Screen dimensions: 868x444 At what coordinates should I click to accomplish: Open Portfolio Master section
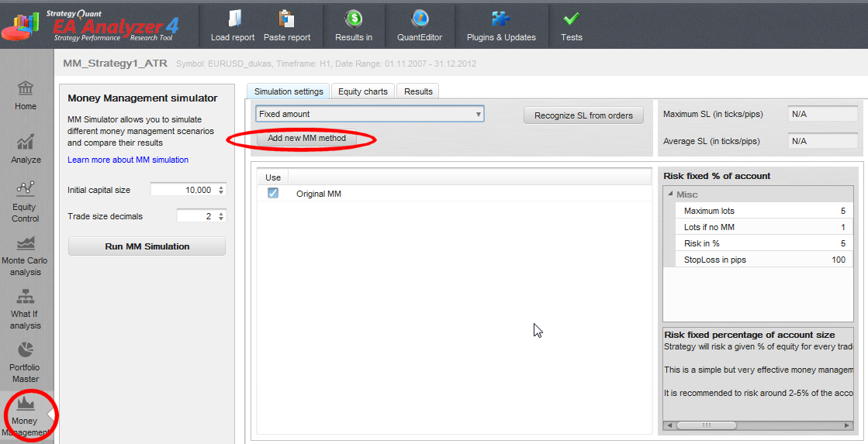pos(26,363)
